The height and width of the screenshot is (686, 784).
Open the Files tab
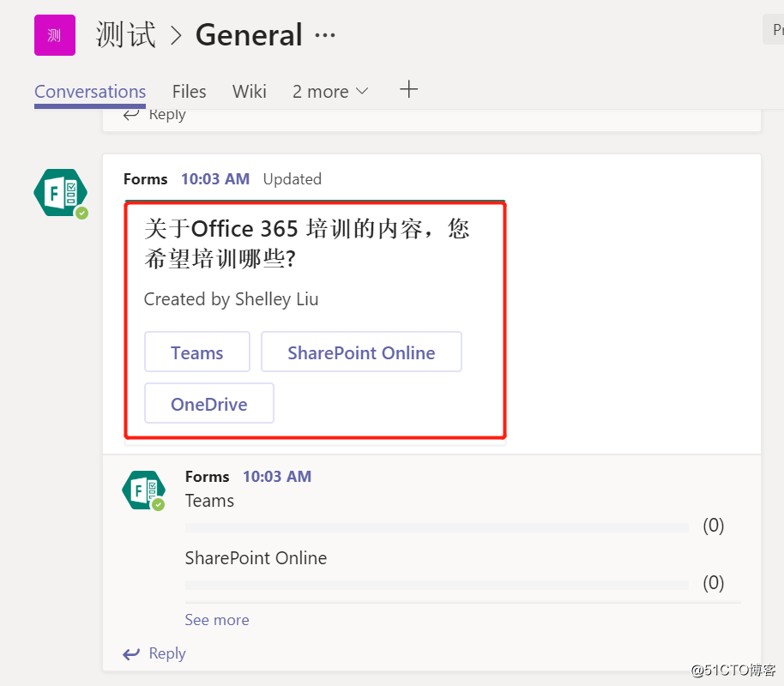coord(189,92)
